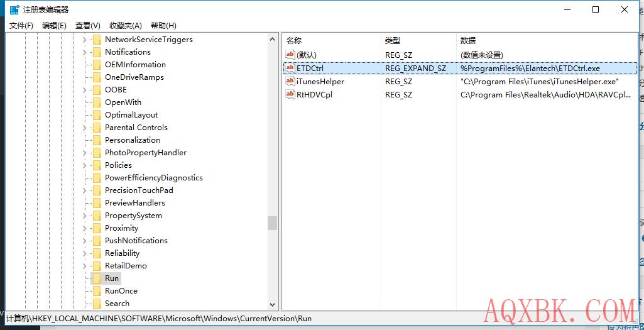Click the PhotoPropertyHandler folder icon
Image resolution: width=644 pixels, height=330 pixels.
pyautogui.click(x=97, y=153)
